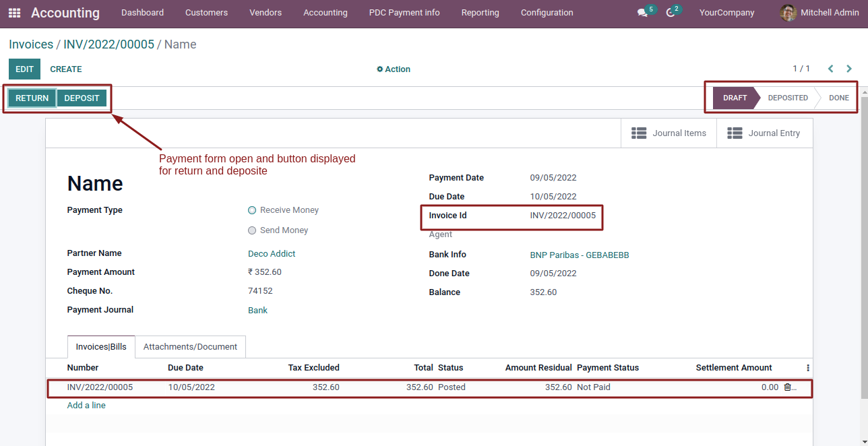Switch to Attachments/Document tab
The width and height of the screenshot is (868, 446).
tap(190, 347)
